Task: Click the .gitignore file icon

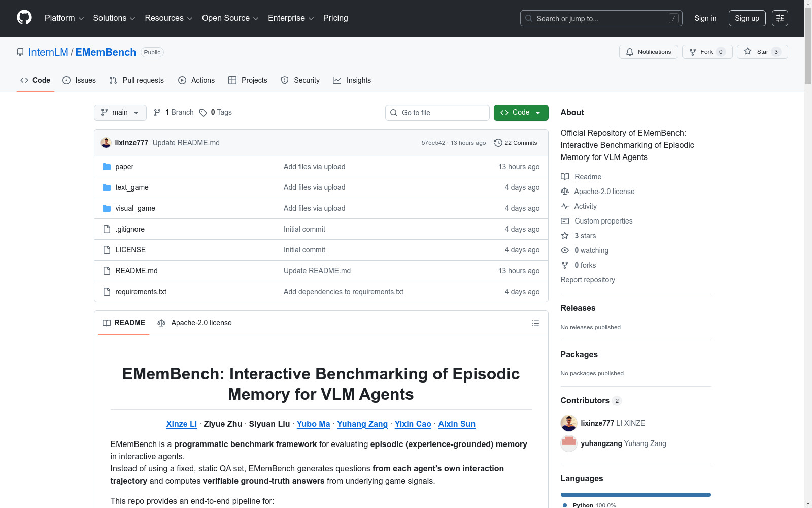Action: click(107, 229)
